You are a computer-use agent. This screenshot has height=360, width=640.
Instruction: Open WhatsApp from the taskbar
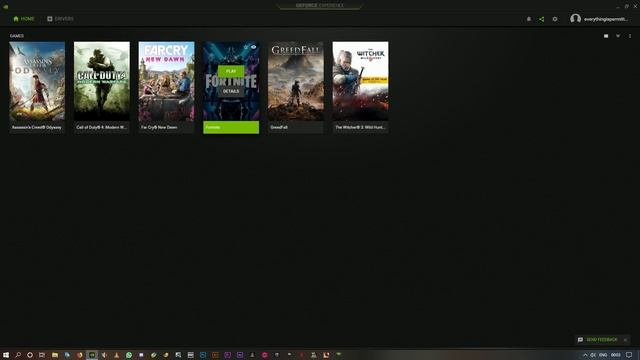coord(129,355)
